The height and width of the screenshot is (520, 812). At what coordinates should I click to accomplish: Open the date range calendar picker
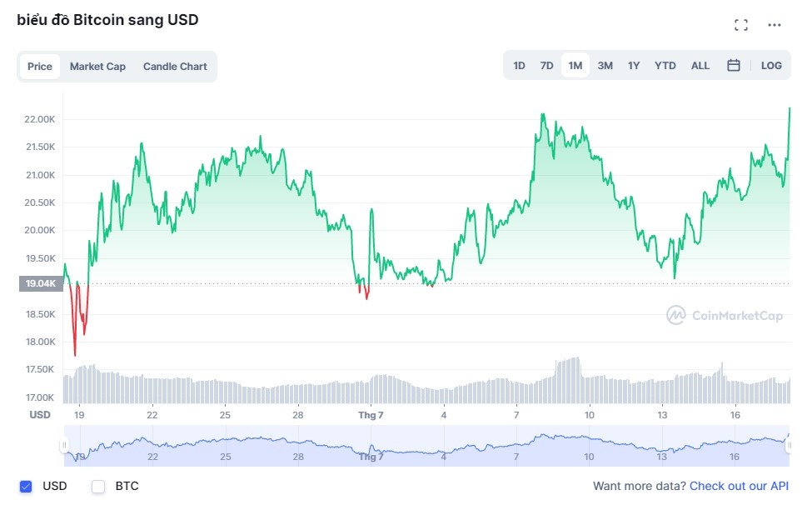pyautogui.click(x=732, y=65)
